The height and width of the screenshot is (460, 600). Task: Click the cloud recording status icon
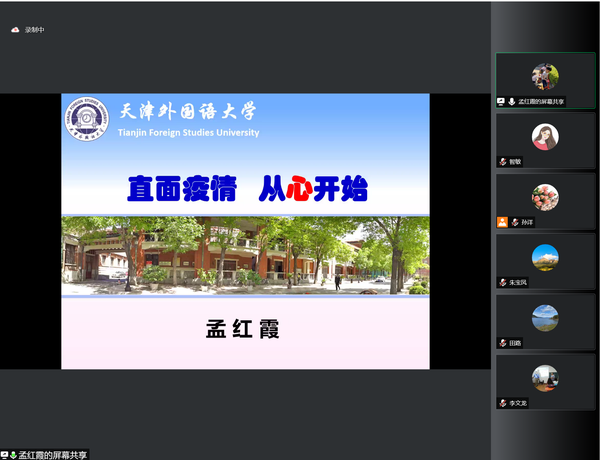[x=15, y=30]
